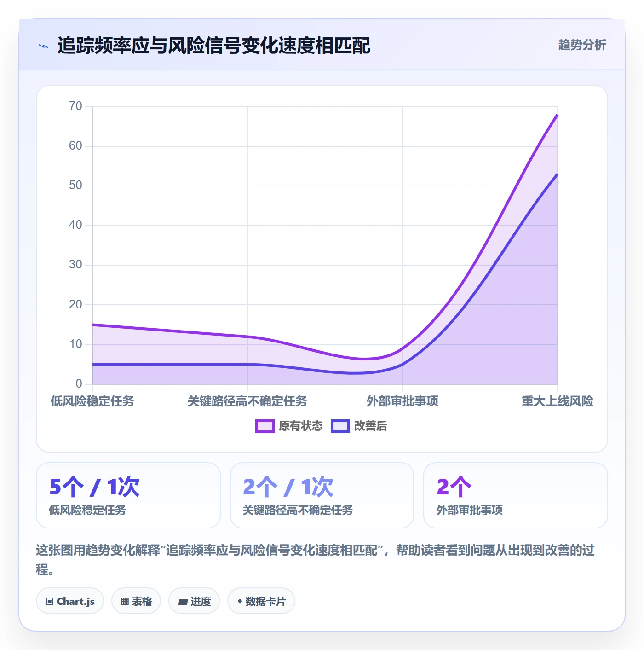The image size is (644, 650).
Task: Toggle the 改善后 legend swatch
Action: click(x=340, y=426)
